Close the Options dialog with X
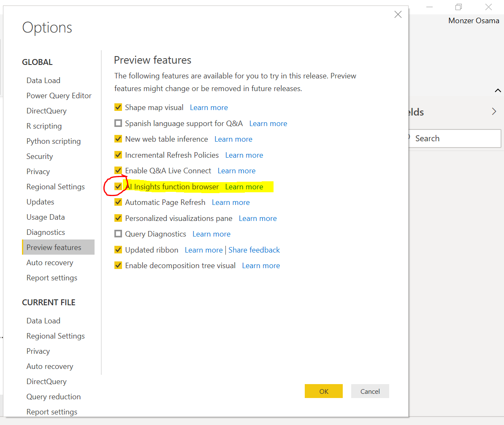The height and width of the screenshot is (425, 504). pos(398,15)
